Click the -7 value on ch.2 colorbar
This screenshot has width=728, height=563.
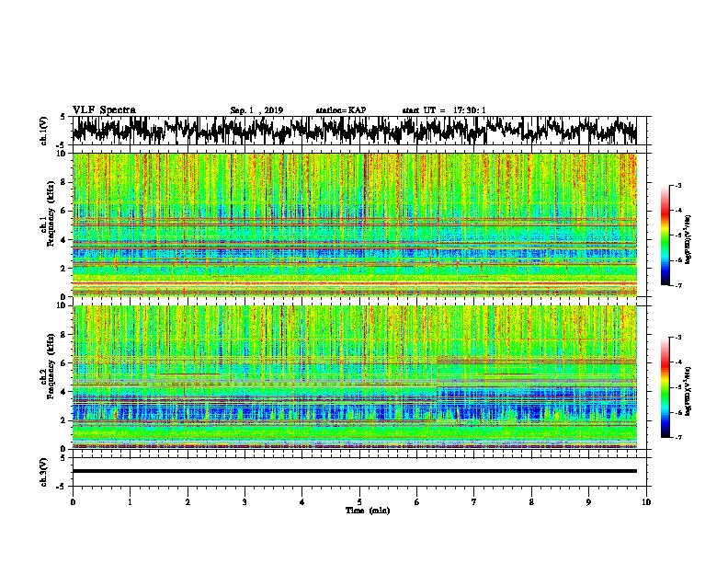pos(677,437)
